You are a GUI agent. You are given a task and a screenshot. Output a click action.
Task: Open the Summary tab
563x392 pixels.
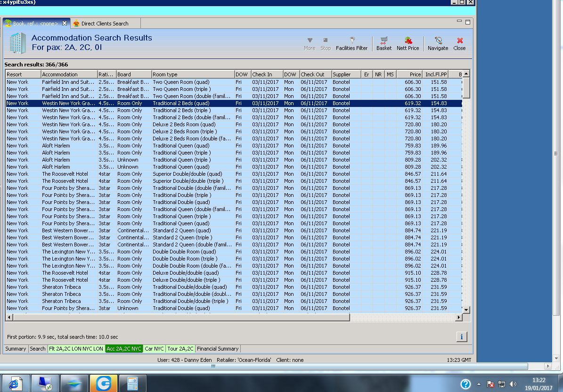pos(16,349)
